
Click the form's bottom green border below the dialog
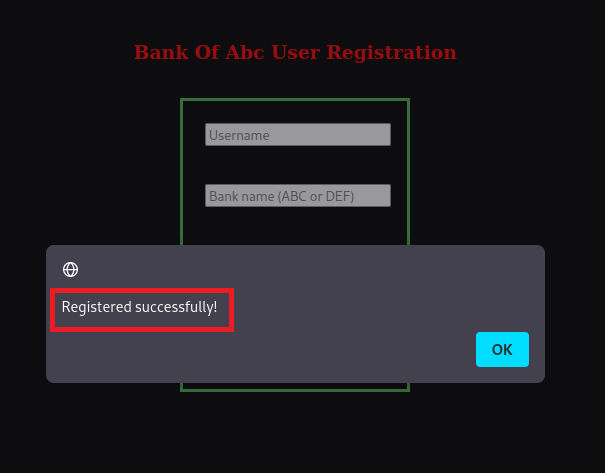[x=295, y=390]
